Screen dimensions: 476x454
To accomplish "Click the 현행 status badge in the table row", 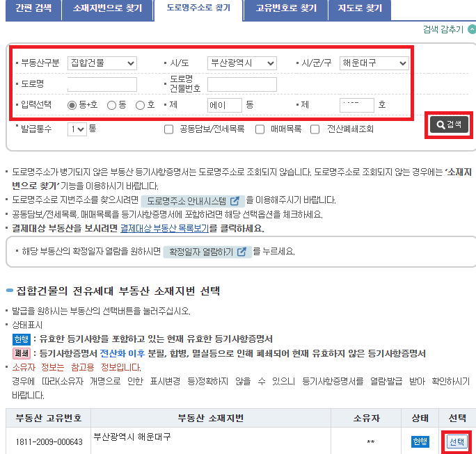I will click(420, 441).
